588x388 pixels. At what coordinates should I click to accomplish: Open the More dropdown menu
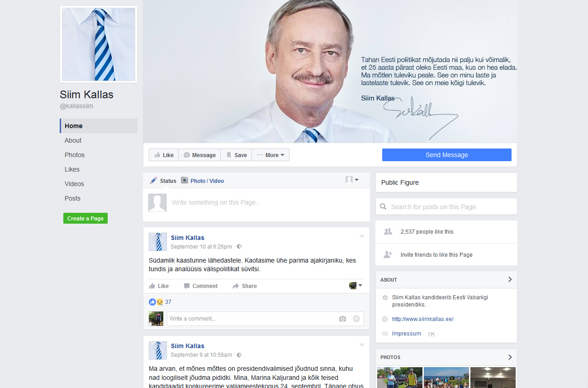pyautogui.click(x=270, y=155)
